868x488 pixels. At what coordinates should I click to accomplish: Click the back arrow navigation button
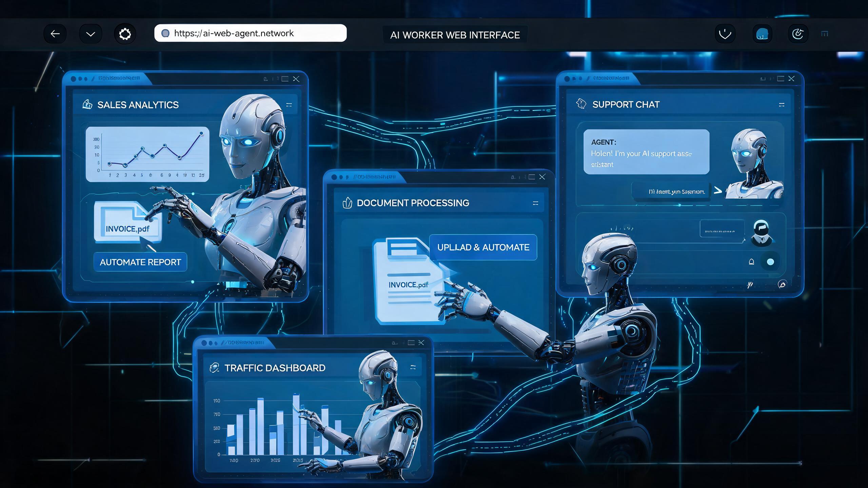55,34
